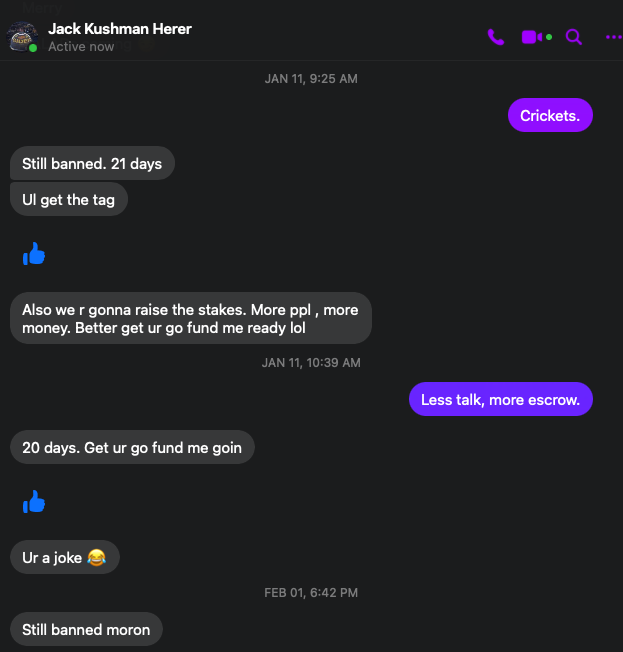Click the "Ur a joke" message
The width and height of the screenshot is (623, 652).
tap(64, 557)
